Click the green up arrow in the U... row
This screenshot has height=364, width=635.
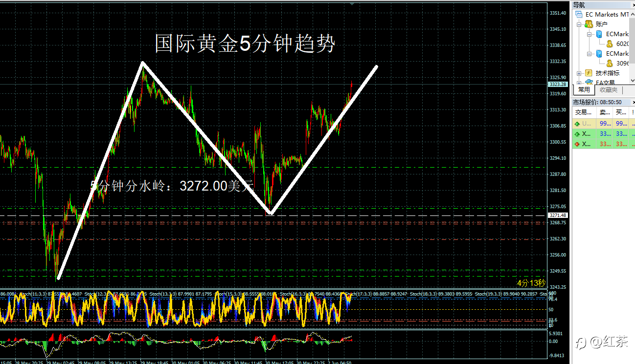pos(577,124)
